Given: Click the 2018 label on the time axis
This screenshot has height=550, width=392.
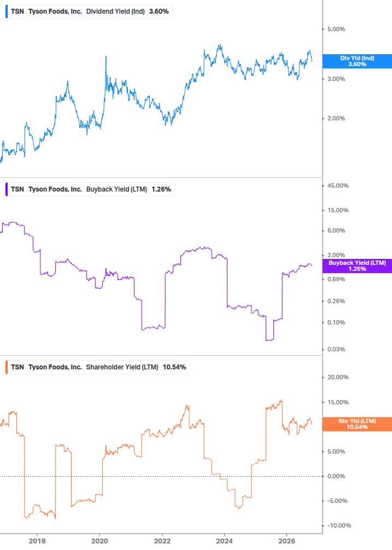Looking at the screenshot, I should [x=37, y=541].
